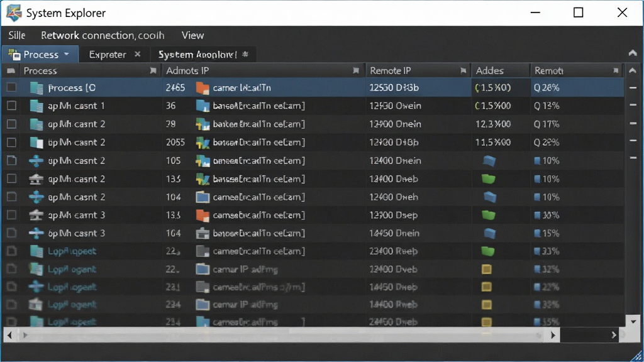Click the horizontal scrollbar left arrow
644x362 pixels.
[x=9, y=336]
